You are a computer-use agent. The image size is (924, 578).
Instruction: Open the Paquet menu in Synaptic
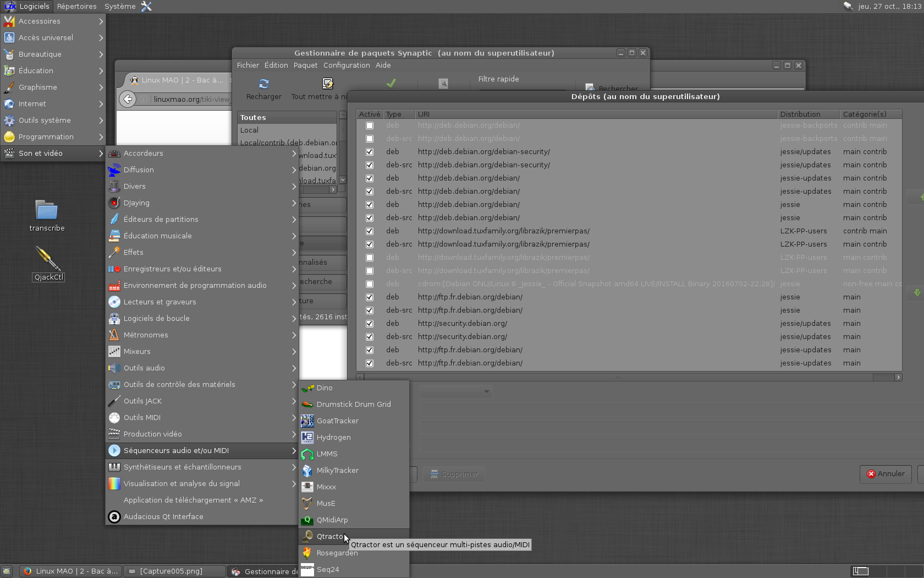click(305, 66)
